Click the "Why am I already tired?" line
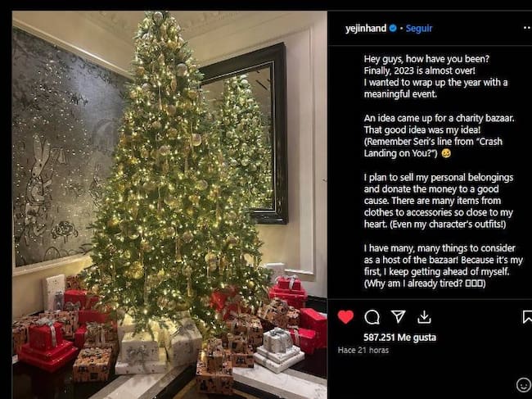This screenshot has height=399, width=532. click(426, 283)
